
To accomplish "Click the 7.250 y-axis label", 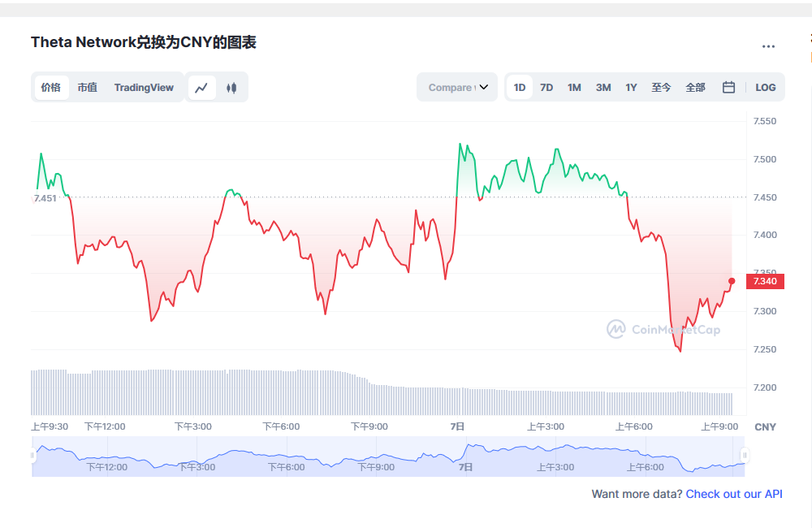I will [765, 350].
